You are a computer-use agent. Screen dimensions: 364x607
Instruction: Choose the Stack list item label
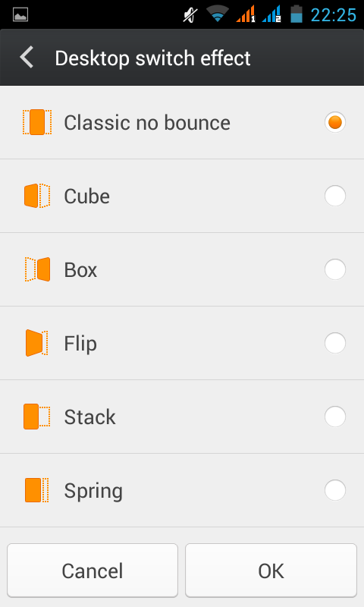coord(89,417)
